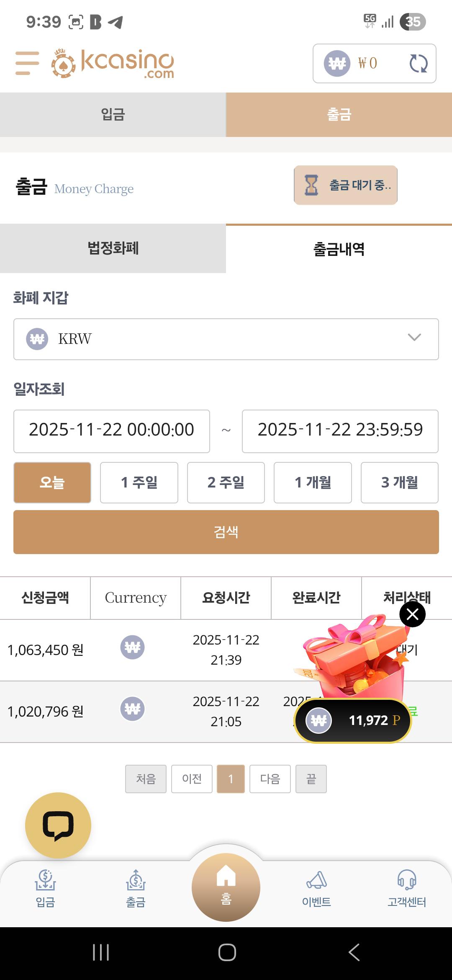Go to the 다음 pagination page

270,779
